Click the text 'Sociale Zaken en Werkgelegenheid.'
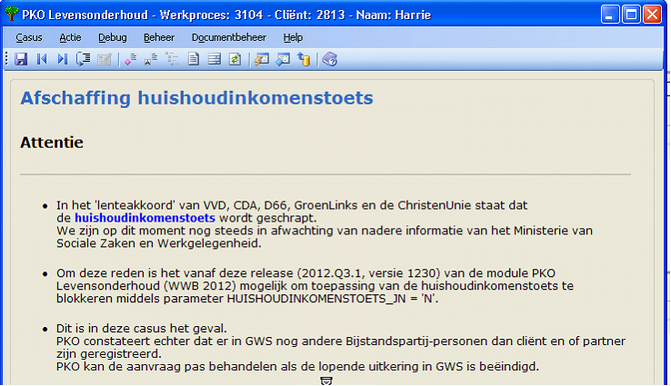The image size is (671, 386). coord(159,243)
